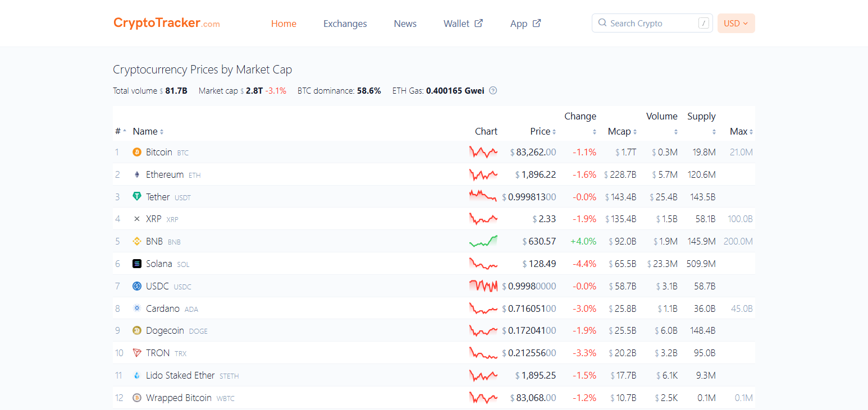Click the Tether green logo icon
This screenshot has height=410, width=868.
pos(136,196)
